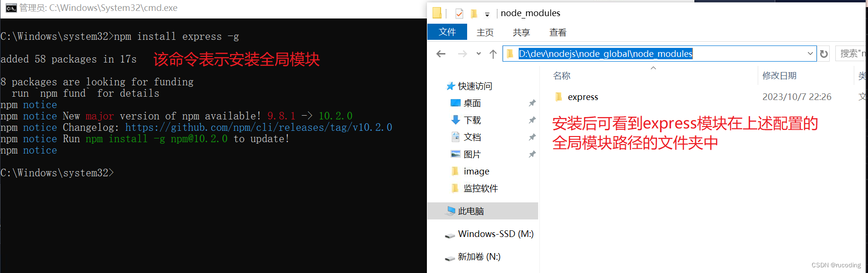Click the folder icon in Explorer title bar

coord(437,13)
